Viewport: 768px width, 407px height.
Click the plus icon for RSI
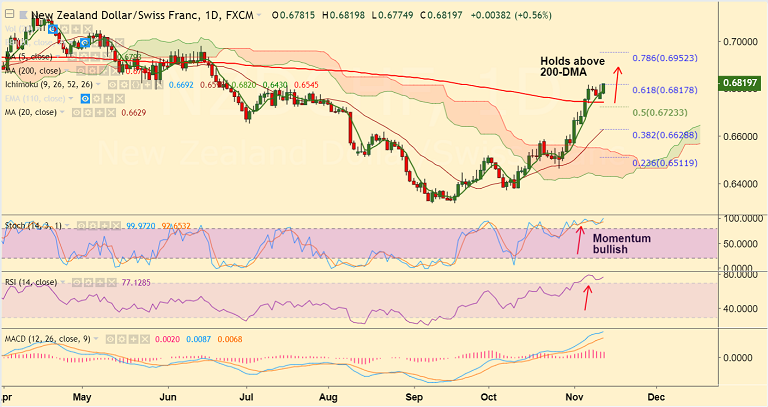click(100, 283)
